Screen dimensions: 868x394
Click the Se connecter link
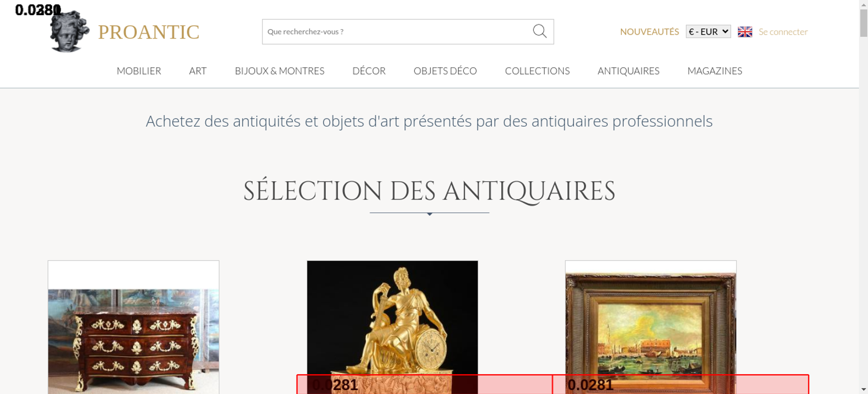[783, 32]
